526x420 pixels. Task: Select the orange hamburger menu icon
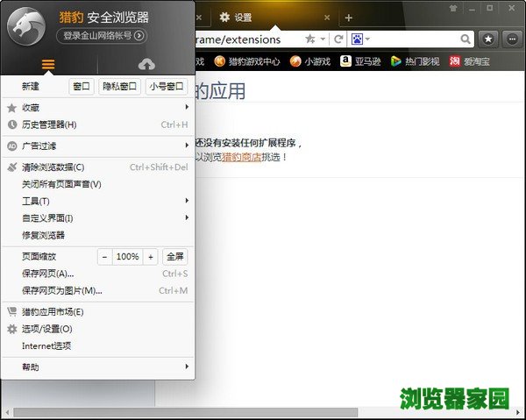tap(48, 65)
